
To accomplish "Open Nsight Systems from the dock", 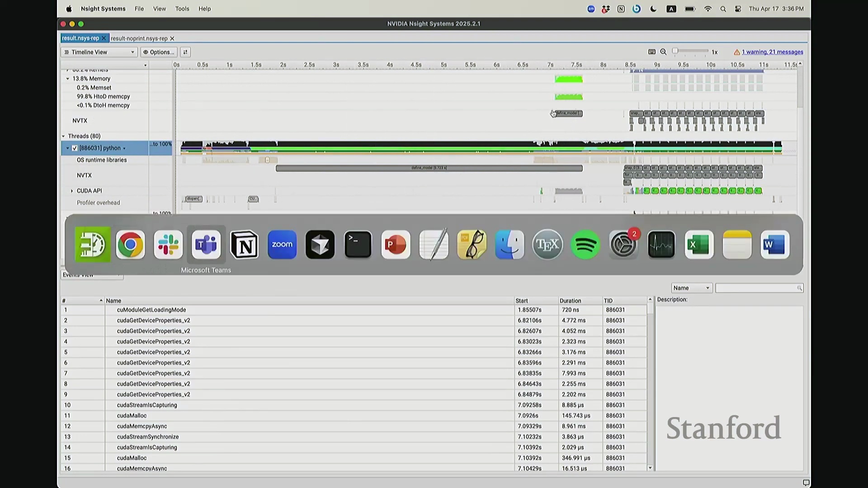I will 93,245.
